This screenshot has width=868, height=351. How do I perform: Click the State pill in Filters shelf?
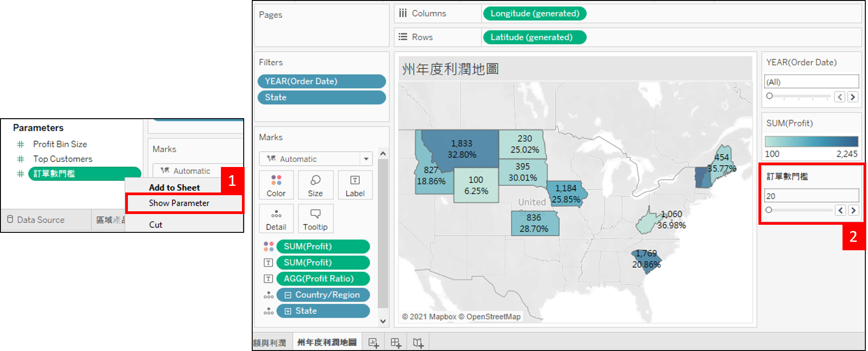click(322, 98)
